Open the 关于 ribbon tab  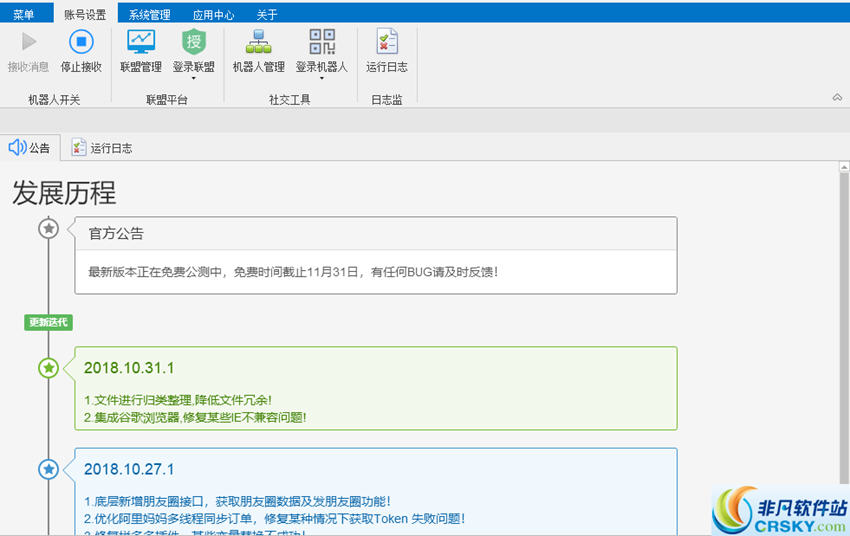[267, 15]
